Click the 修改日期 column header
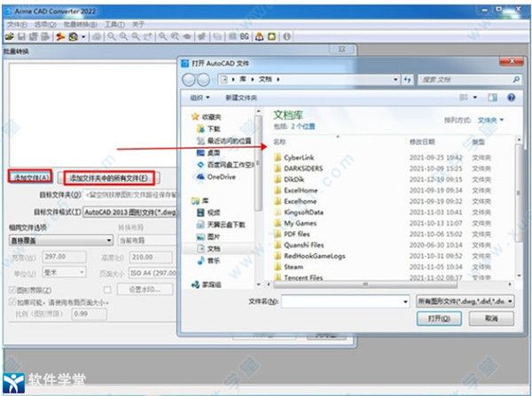The height and width of the screenshot is (396, 532). point(422,142)
